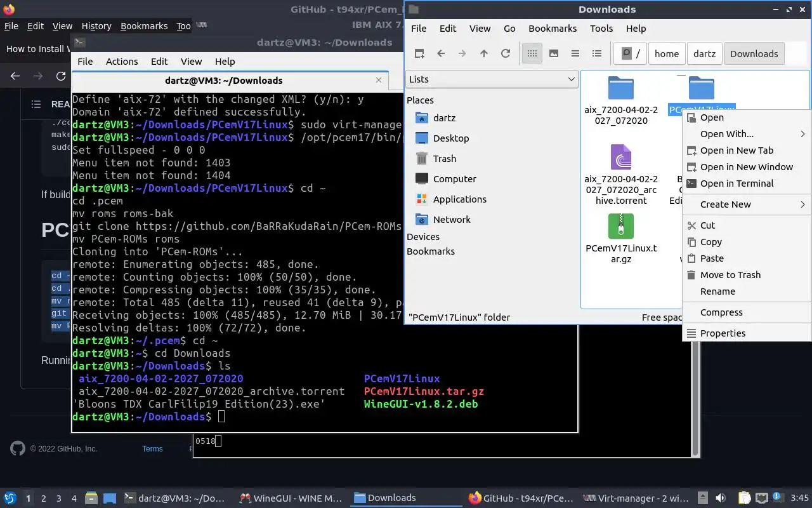Switch file manager to compact view
812x508 pixels.
575,54
